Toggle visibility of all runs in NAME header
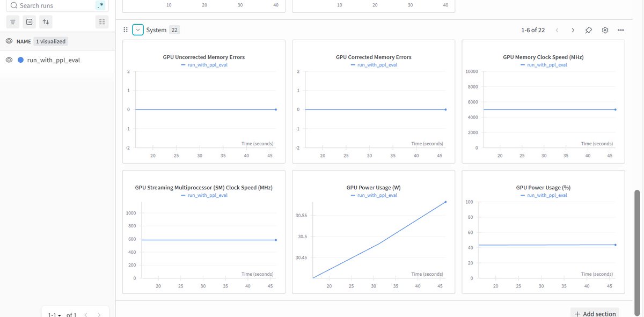Viewport: 644px width, 317px height. click(9, 41)
